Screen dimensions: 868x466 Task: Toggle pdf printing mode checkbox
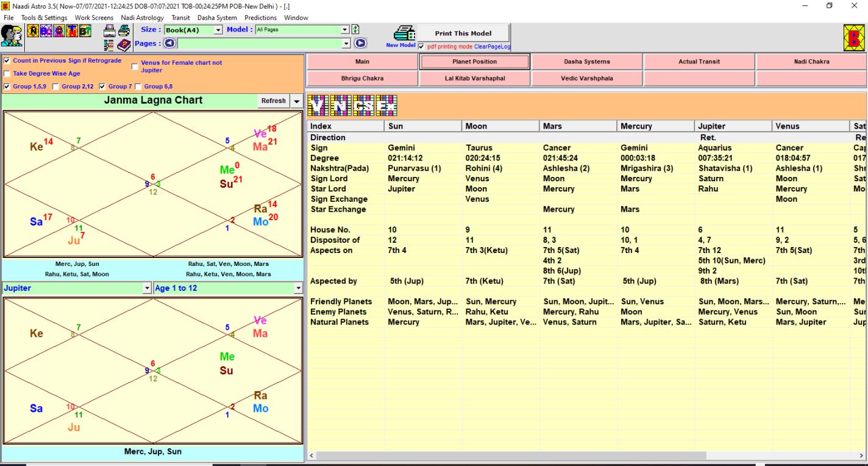pyautogui.click(x=421, y=46)
